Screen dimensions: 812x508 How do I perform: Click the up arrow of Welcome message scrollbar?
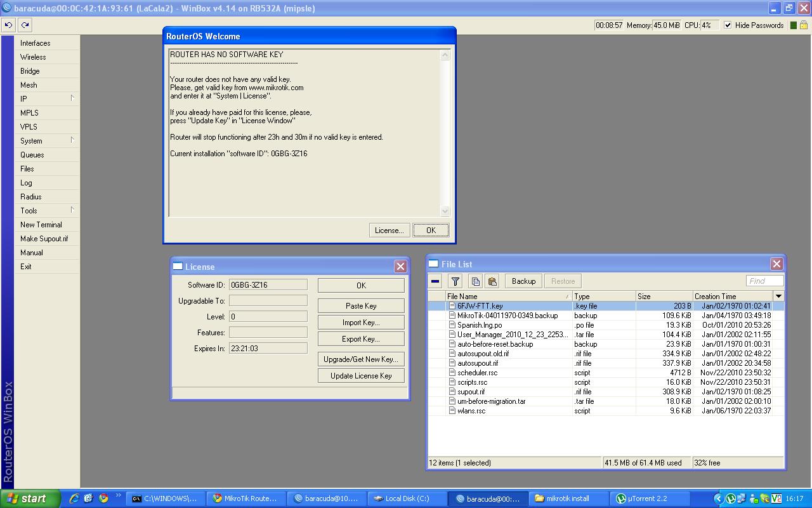click(445, 55)
